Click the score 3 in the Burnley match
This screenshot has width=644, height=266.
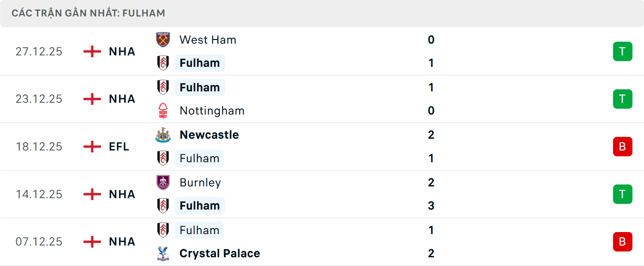click(431, 206)
